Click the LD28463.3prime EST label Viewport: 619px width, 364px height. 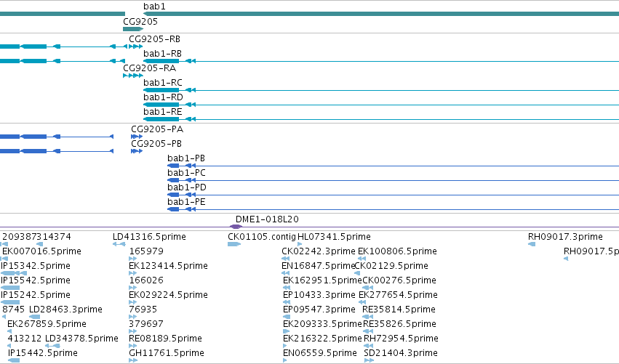click(x=65, y=310)
